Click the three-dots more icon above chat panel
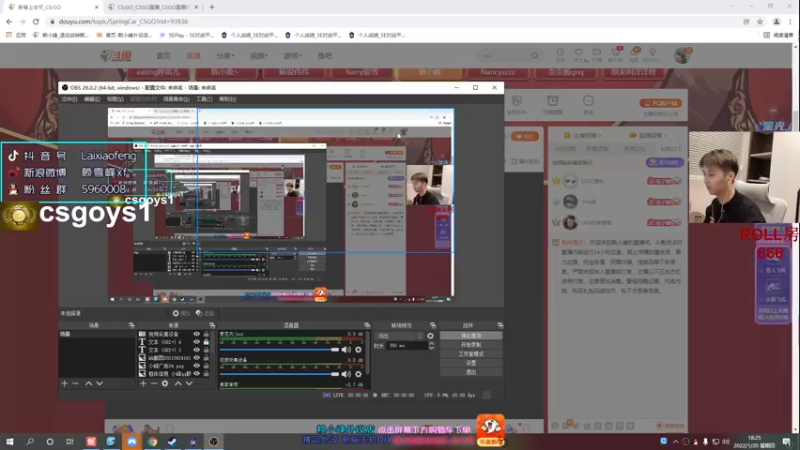Screen dimensions: 800x450 tap(588, 101)
